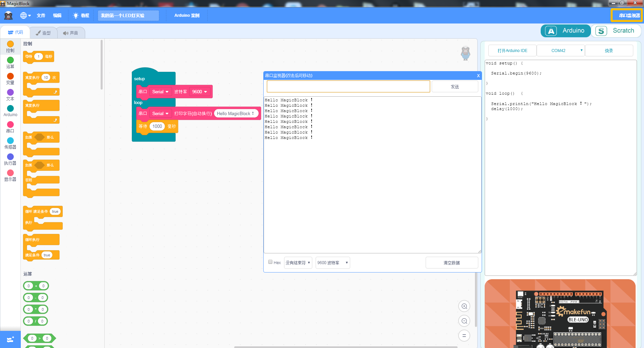The image size is (644, 348).
Task: Switch to the 声音 tab
Action: pos(71,33)
